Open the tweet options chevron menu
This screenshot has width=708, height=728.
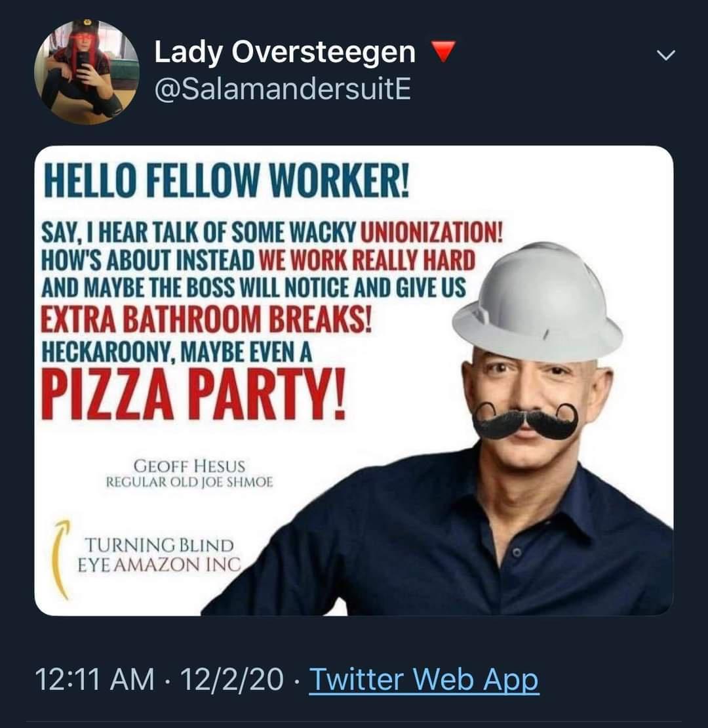[665, 57]
